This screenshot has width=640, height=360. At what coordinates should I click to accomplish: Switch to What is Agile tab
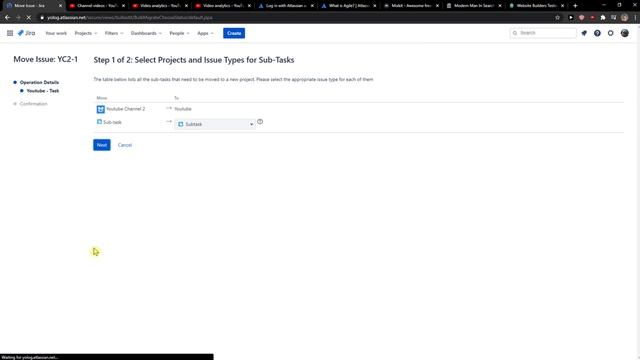349,6
